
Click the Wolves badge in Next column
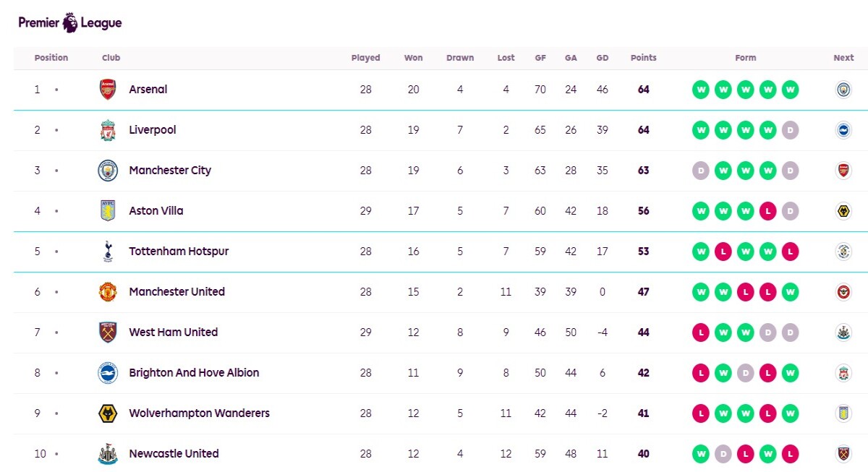(843, 211)
